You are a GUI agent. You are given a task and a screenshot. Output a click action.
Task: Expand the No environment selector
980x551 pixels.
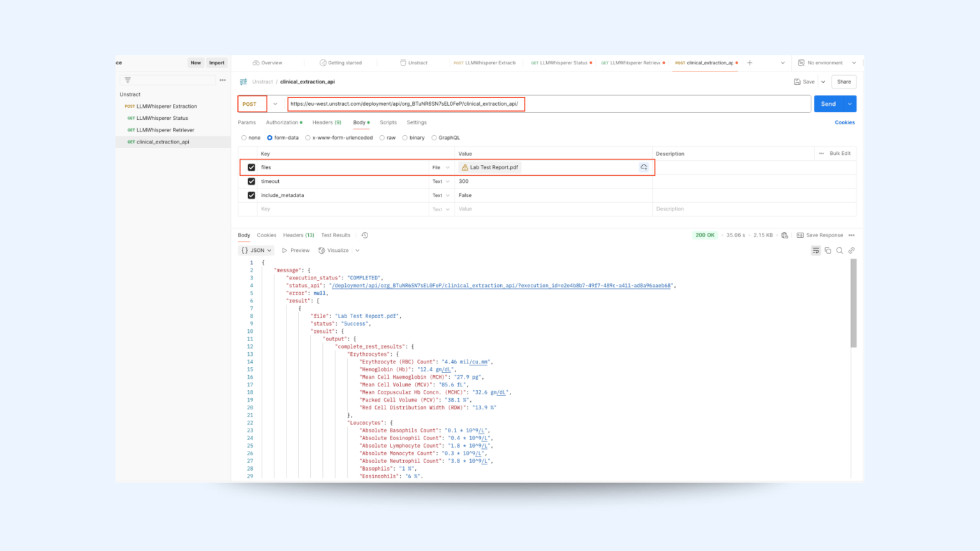pyautogui.click(x=827, y=62)
